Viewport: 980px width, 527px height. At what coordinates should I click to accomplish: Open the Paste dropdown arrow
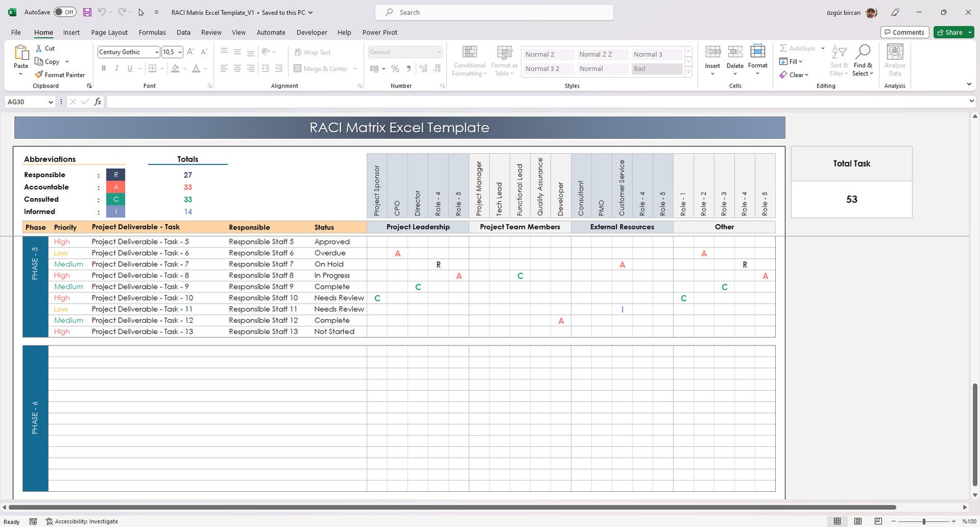tap(21, 74)
